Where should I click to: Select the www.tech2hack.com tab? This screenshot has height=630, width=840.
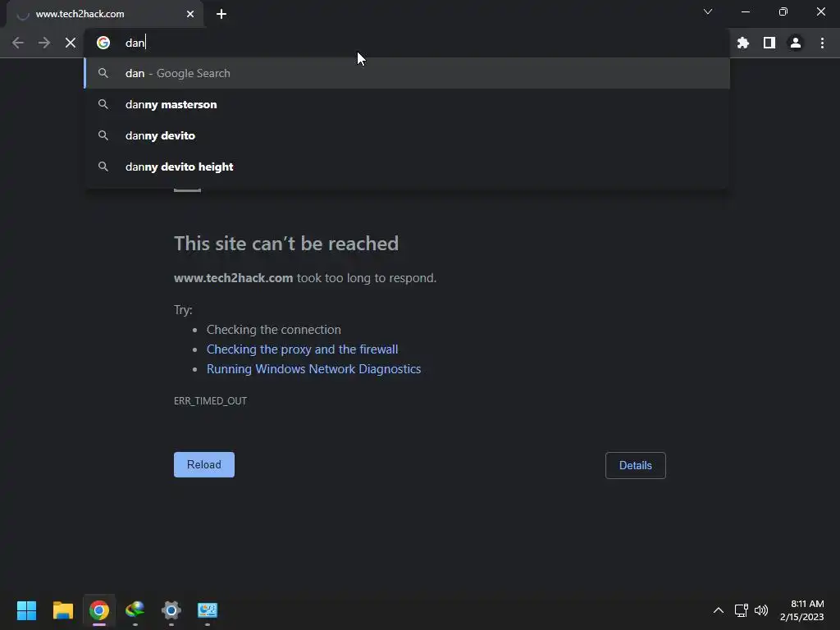tap(104, 14)
